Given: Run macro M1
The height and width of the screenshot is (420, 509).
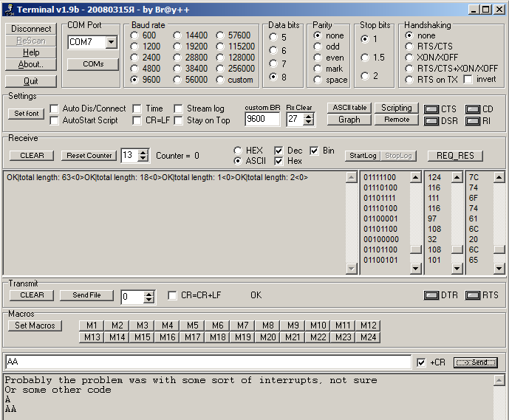Looking at the screenshot, I should (92, 326).
